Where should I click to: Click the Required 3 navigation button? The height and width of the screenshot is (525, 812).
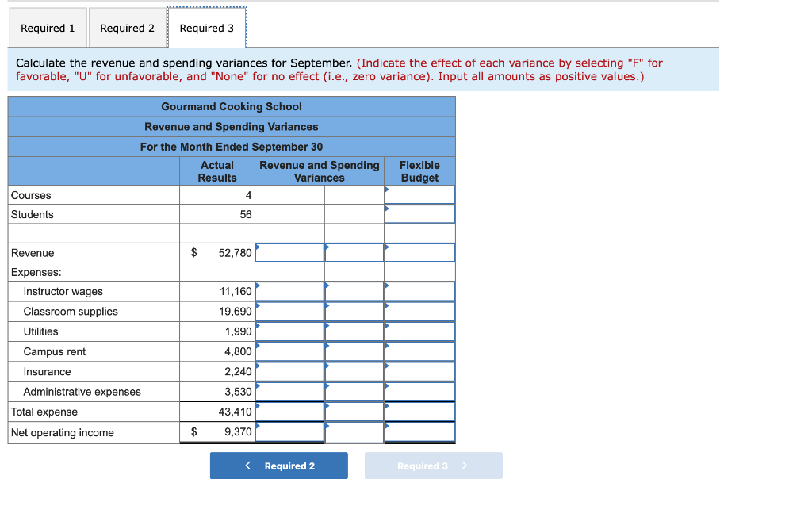coord(433,466)
